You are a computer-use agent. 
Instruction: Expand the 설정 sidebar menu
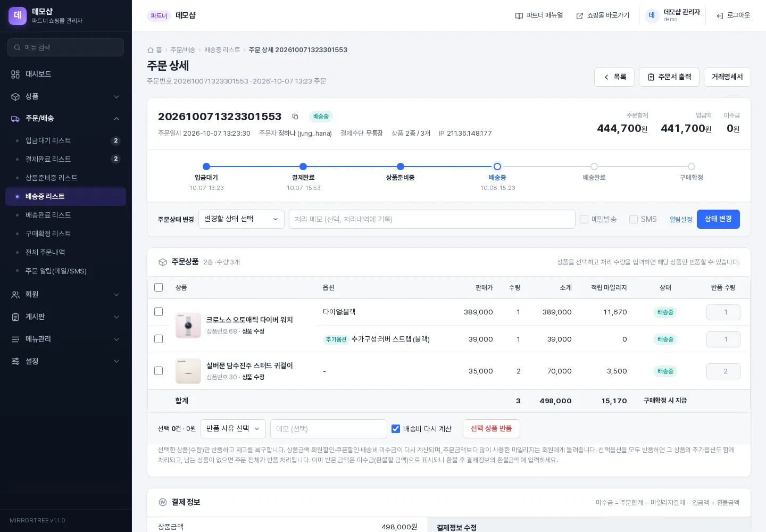(x=66, y=362)
